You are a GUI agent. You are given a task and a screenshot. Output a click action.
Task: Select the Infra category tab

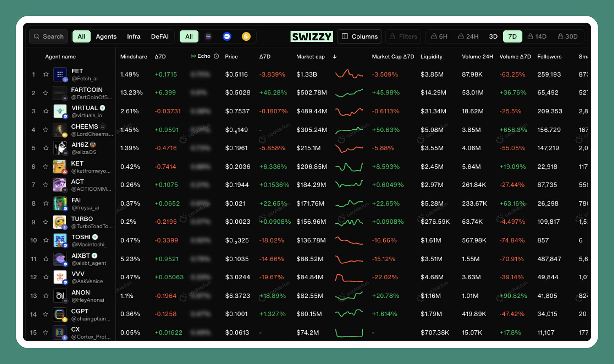pyautogui.click(x=134, y=37)
